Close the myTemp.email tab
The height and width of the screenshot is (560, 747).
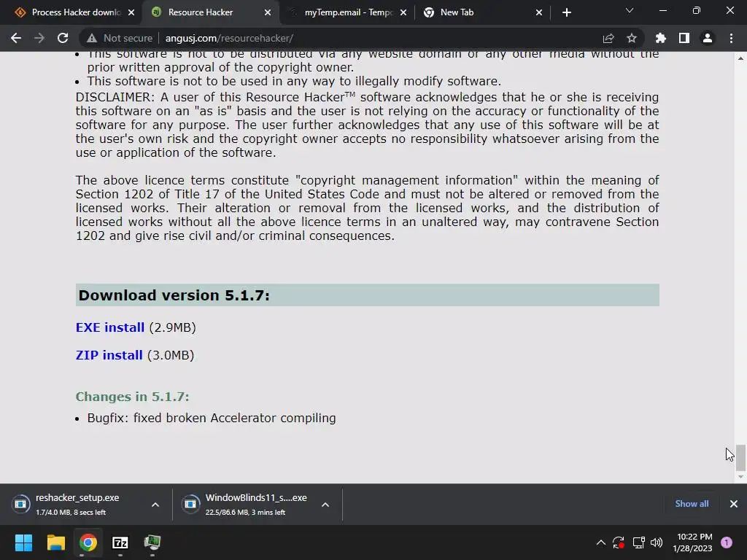tap(403, 12)
